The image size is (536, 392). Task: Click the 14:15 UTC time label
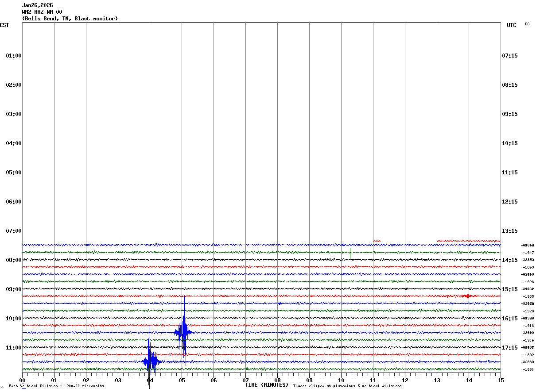click(510, 260)
